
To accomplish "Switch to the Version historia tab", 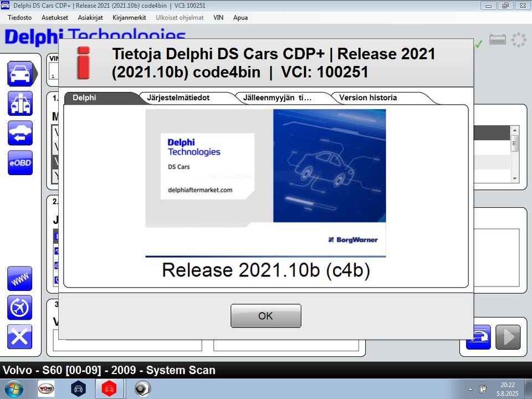I will click(x=380, y=98).
